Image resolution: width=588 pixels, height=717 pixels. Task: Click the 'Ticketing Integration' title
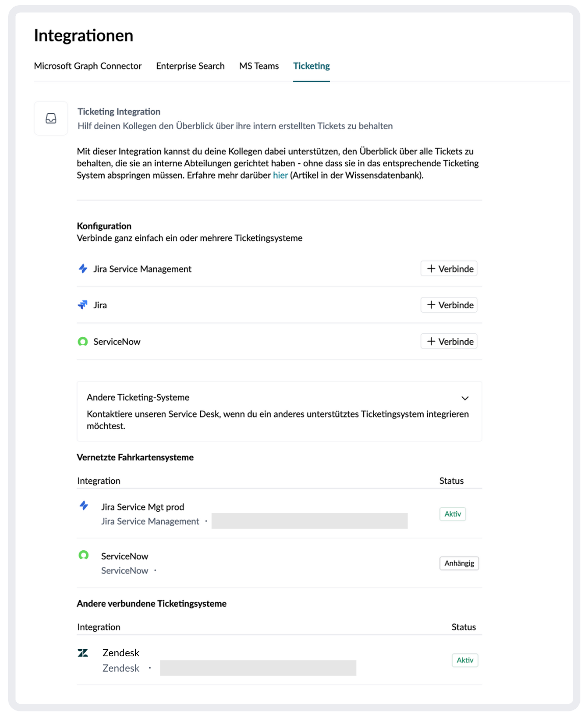(x=119, y=111)
